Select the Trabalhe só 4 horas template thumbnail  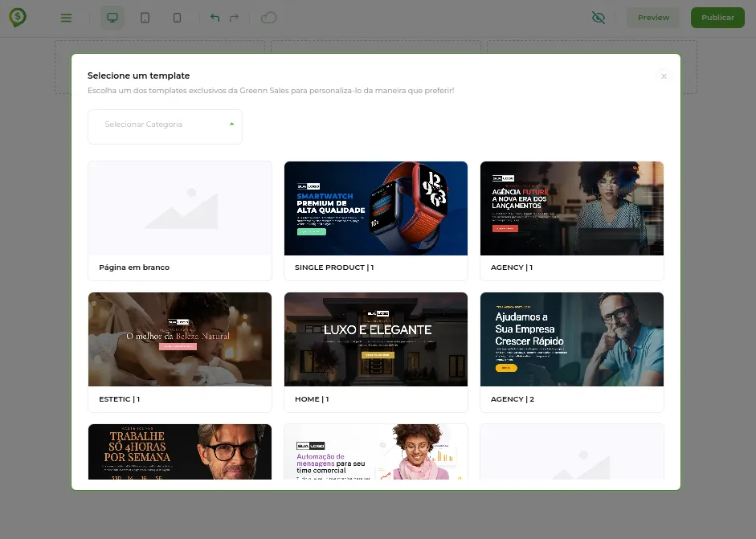point(180,451)
